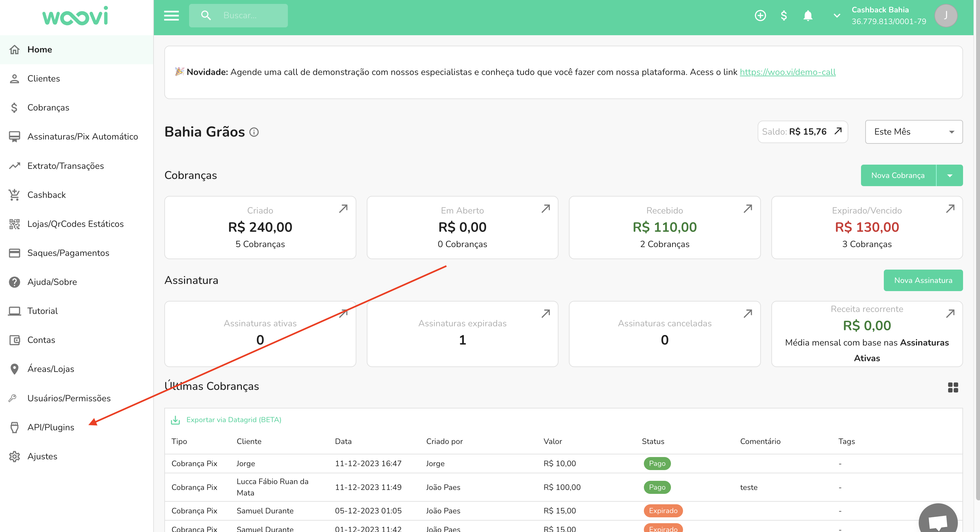Open arrow icon on Recebido card
The width and height of the screenshot is (980, 532).
click(x=748, y=208)
